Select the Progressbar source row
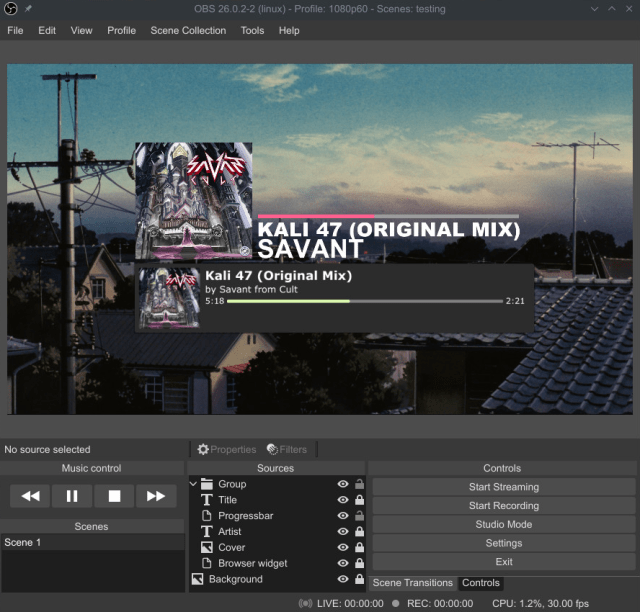 (277, 516)
